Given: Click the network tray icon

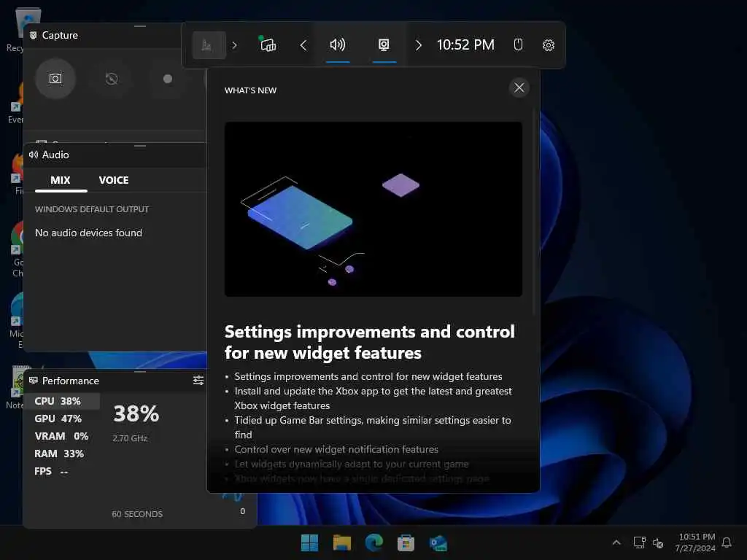Looking at the screenshot, I should (x=639, y=542).
